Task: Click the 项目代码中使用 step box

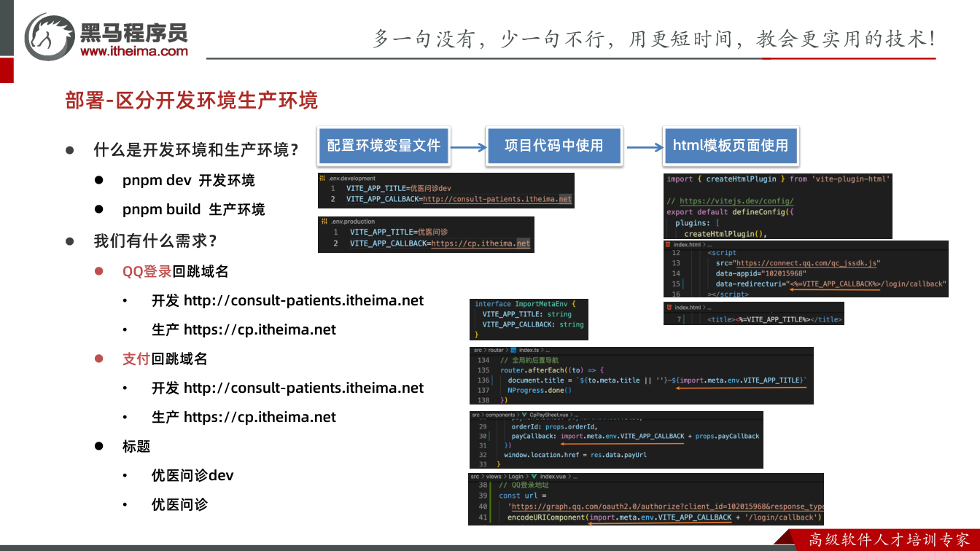Action: click(x=553, y=145)
